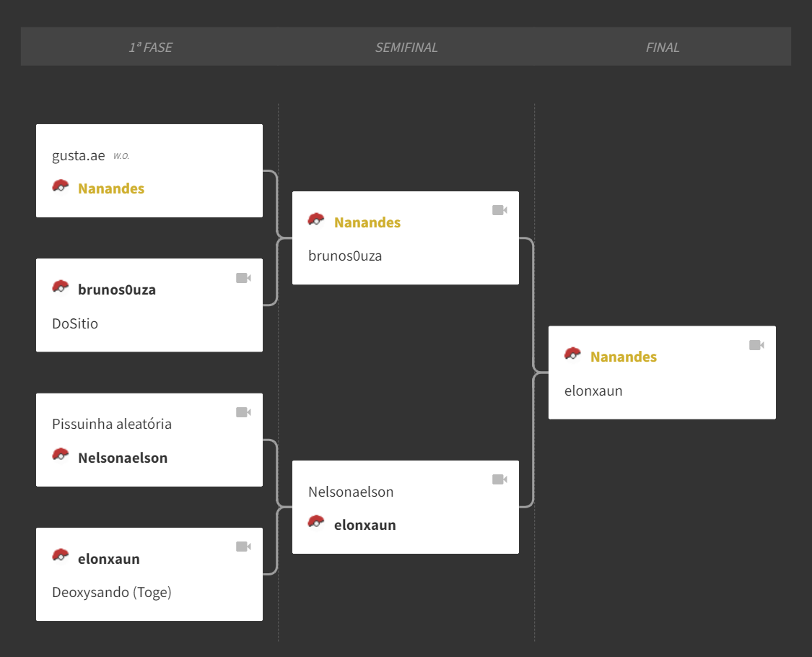The height and width of the screenshot is (657, 812).
Task: Open DoSitio player name
Action: pyautogui.click(x=75, y=323)
